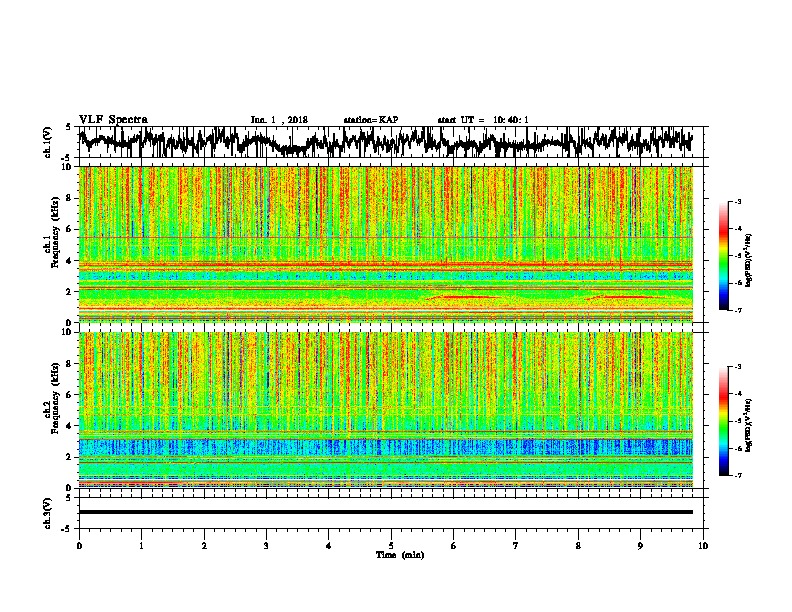Click the red emission band near 6 min, ch.1
Viewport: 792px width, 612px height.
(462, 297)
